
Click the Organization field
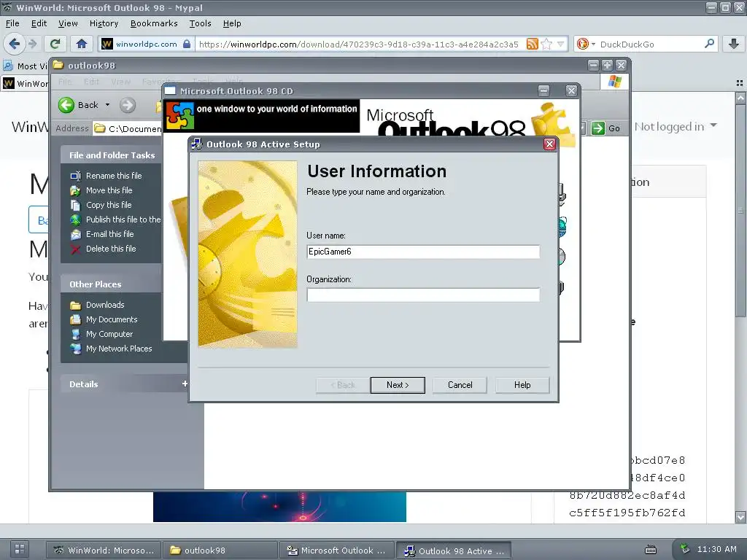[423, 295]
